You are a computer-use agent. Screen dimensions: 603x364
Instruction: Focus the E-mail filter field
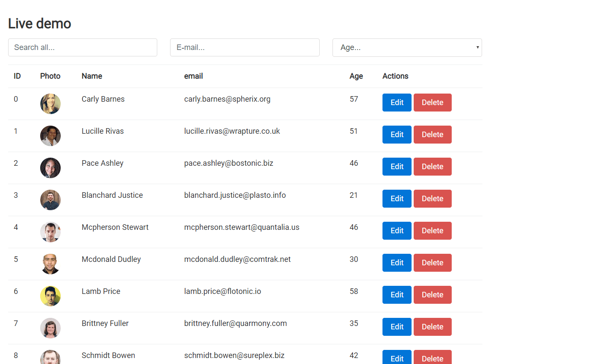(245, 47)
